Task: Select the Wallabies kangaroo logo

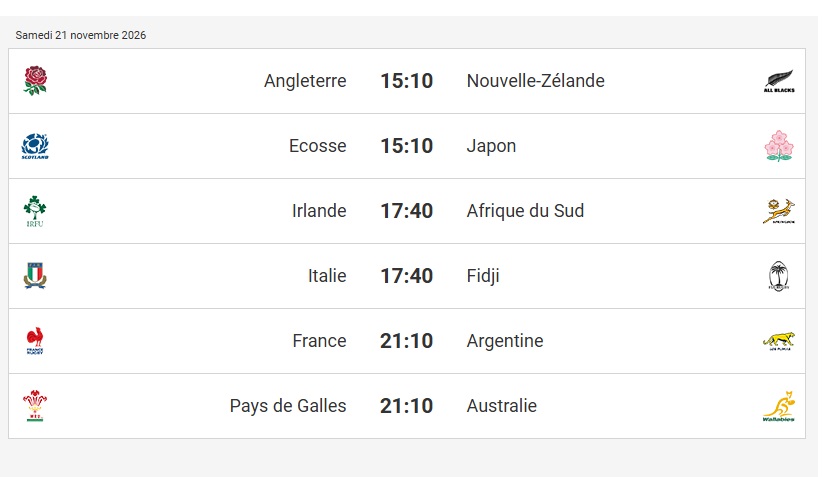Action: [x=779, y=406]
